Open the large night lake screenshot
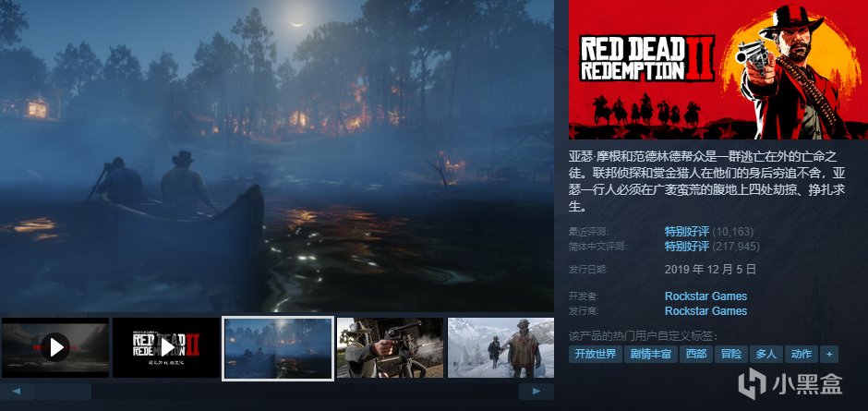The width and height of the screenshot is (868, 411). tap(277, 156)
